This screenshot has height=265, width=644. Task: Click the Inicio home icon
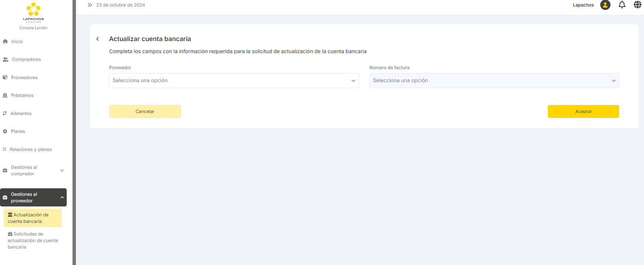[5, 41]
